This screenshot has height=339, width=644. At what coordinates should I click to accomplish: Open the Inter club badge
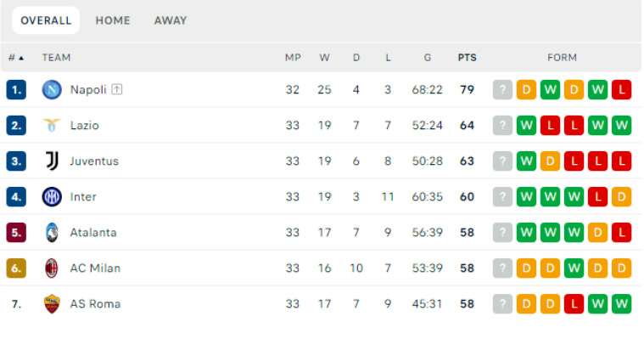[52, 196]
